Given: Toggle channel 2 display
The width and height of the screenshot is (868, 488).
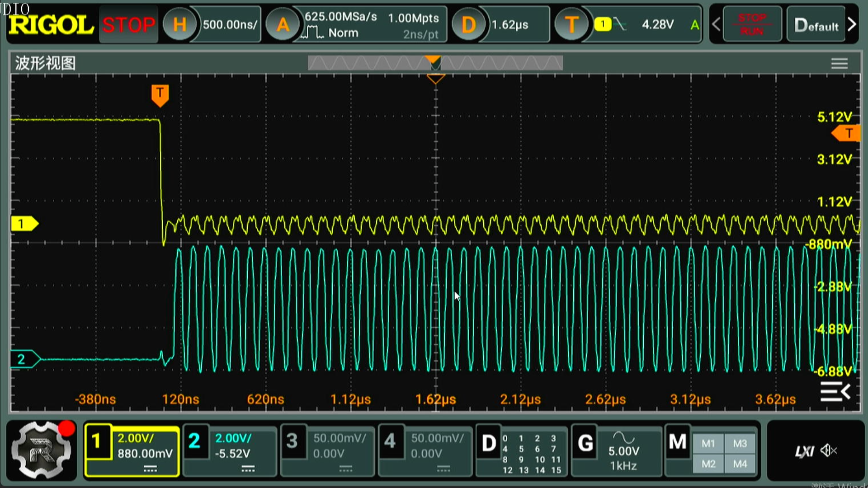Looking at the screenshot, I should 194,441.
